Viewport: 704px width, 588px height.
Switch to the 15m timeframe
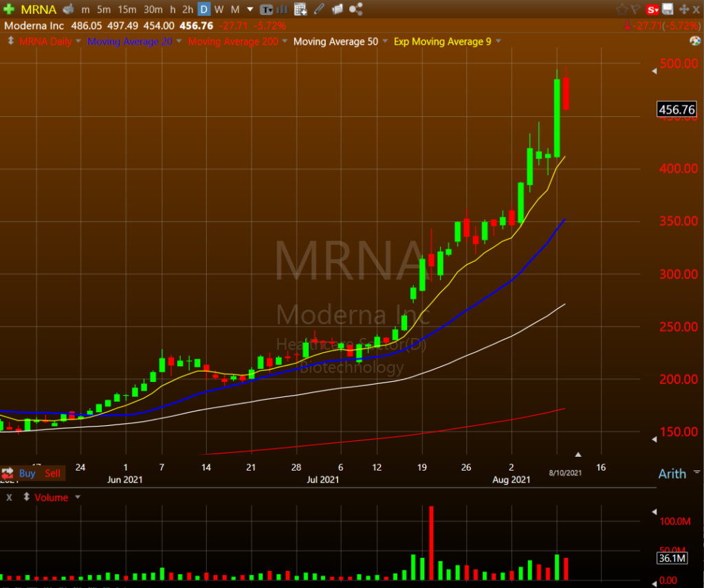coord(127,10)
